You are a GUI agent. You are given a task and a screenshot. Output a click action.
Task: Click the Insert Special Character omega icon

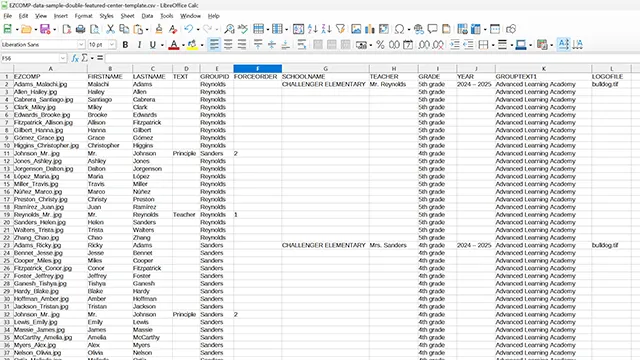click(399, 29)
